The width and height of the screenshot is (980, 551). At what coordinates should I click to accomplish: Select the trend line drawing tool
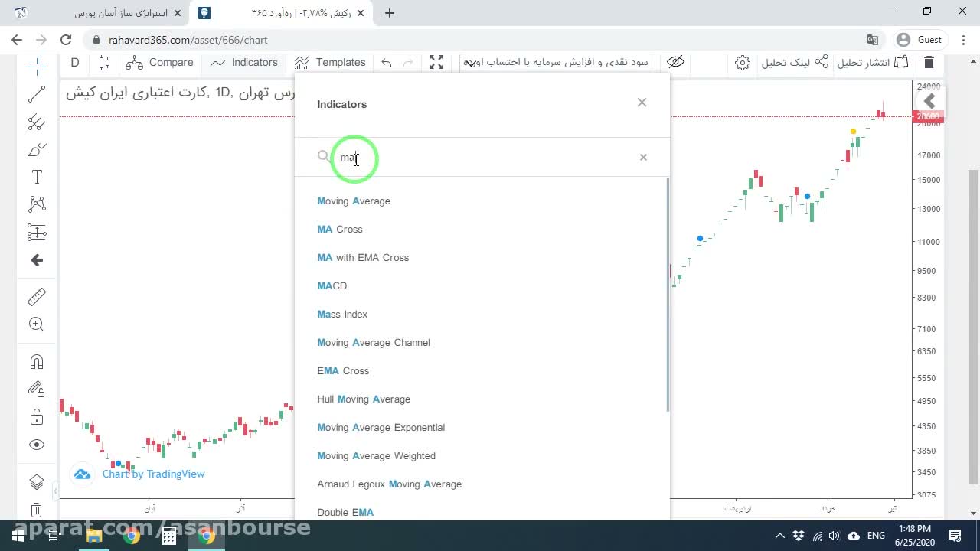37,94
